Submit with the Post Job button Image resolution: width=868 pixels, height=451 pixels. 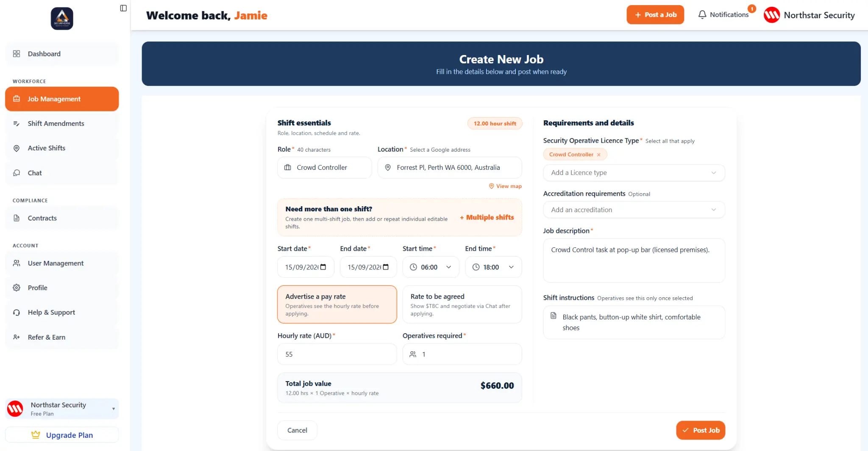point(701,430)
